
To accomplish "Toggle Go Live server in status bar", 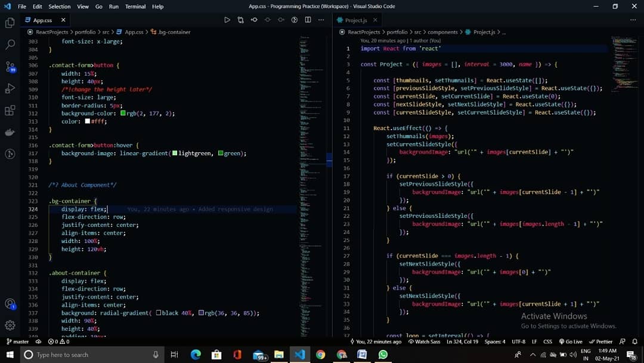I will click(x=571, y=342).
